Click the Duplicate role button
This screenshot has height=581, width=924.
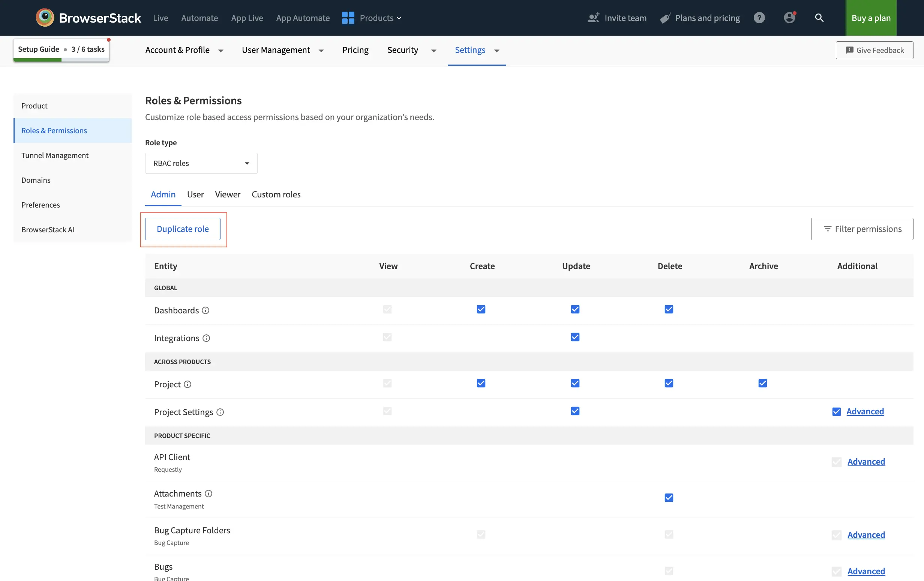point(183,229)
